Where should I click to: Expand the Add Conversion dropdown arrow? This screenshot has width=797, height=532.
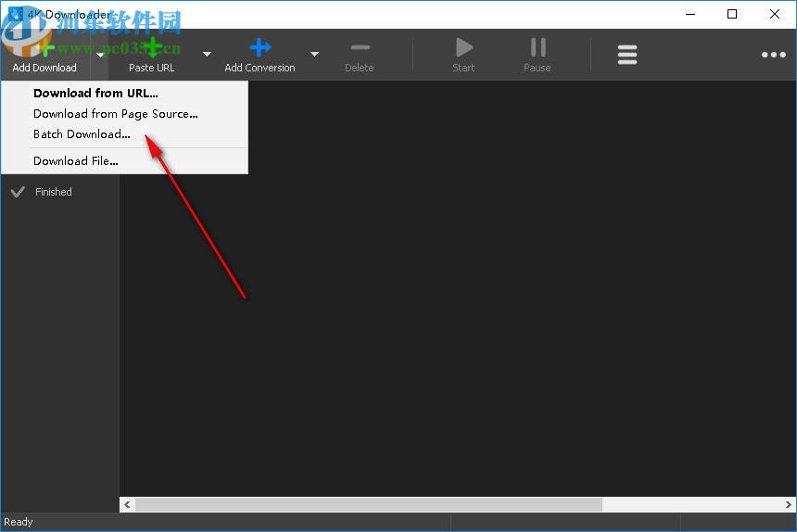click(315, 54)
